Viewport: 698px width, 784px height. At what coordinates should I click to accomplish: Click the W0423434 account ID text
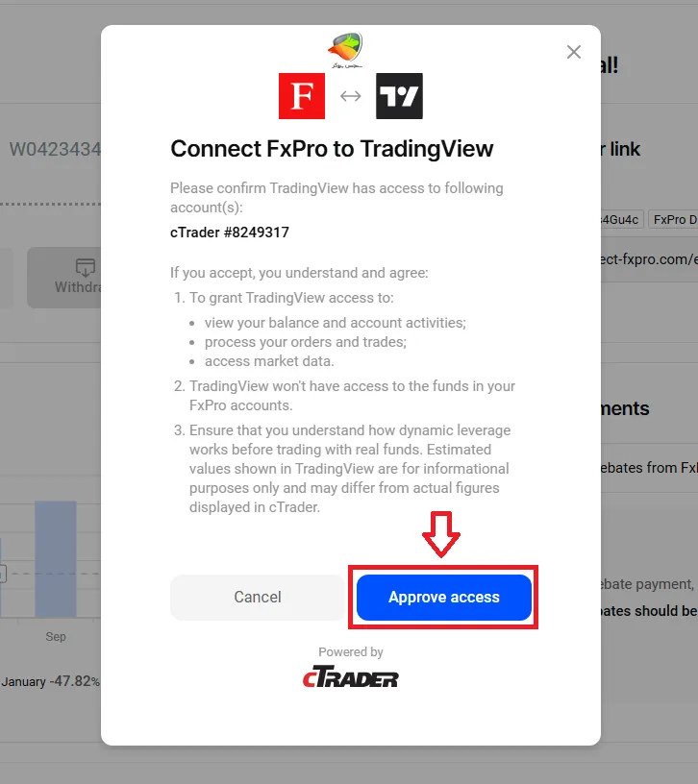point(55,149)
